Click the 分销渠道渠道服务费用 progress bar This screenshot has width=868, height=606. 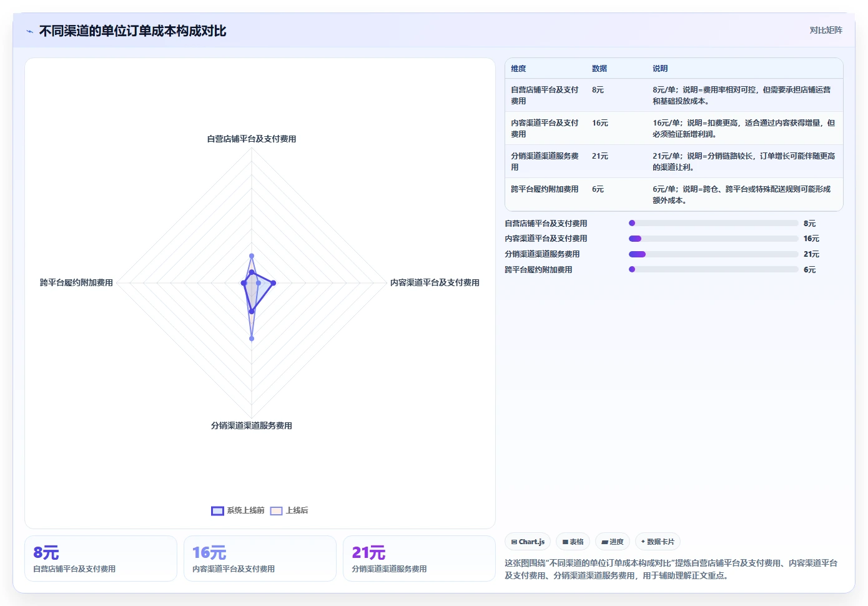point(713,254)
